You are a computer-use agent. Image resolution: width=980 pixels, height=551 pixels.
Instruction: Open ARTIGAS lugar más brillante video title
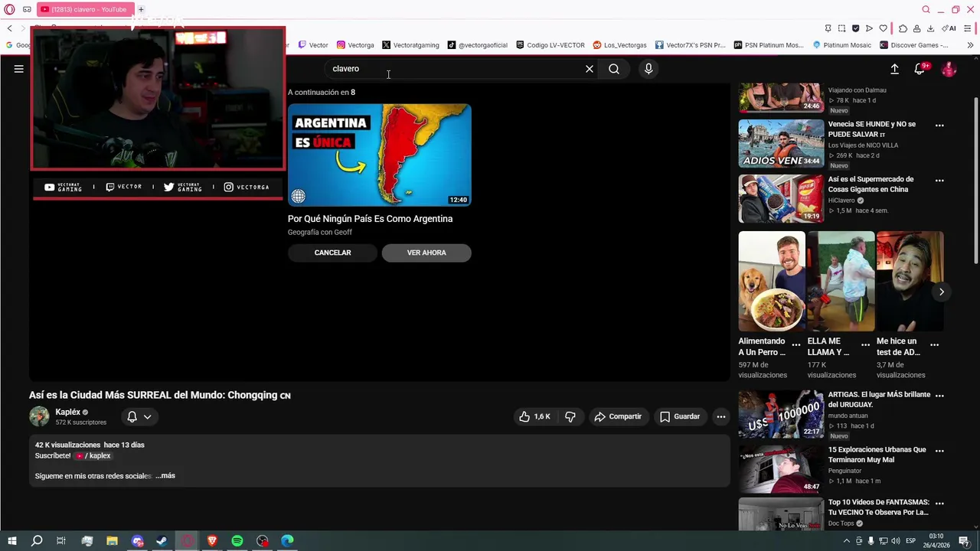[879, 399]
